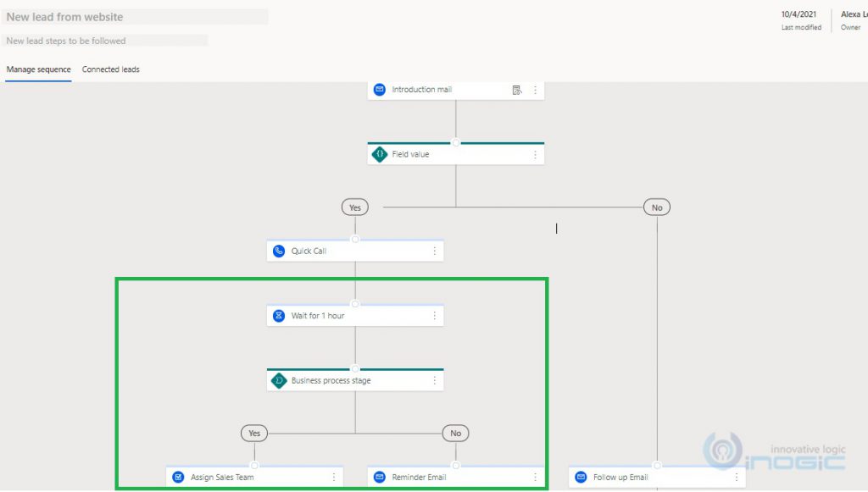Click the envelope icon on Follow up Email step
Image resolution: width=868 pixels, height=492 pixels.
[x=581, y=477]
